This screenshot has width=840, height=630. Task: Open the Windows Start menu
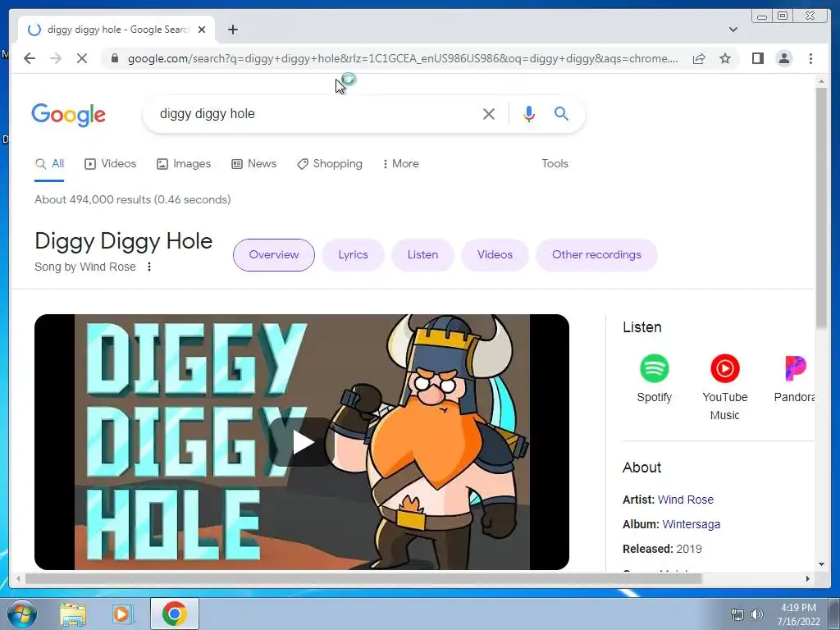click(22, 614)
